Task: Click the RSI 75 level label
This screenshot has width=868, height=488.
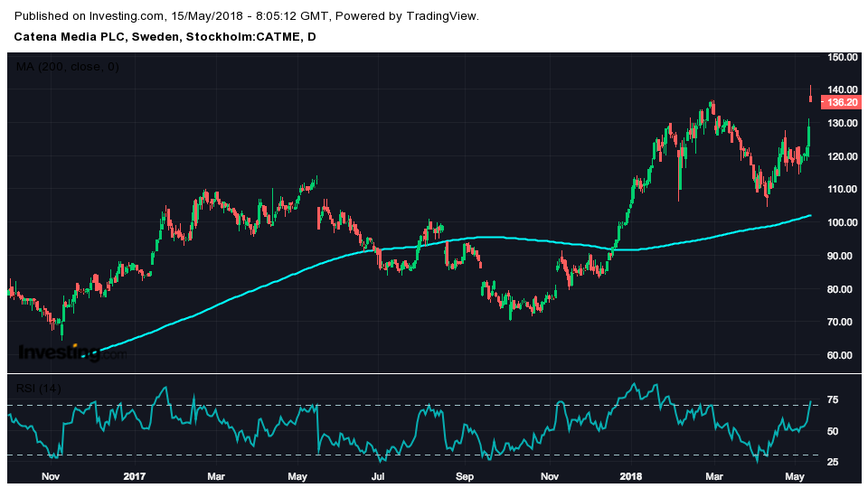Action: [833, 400]
